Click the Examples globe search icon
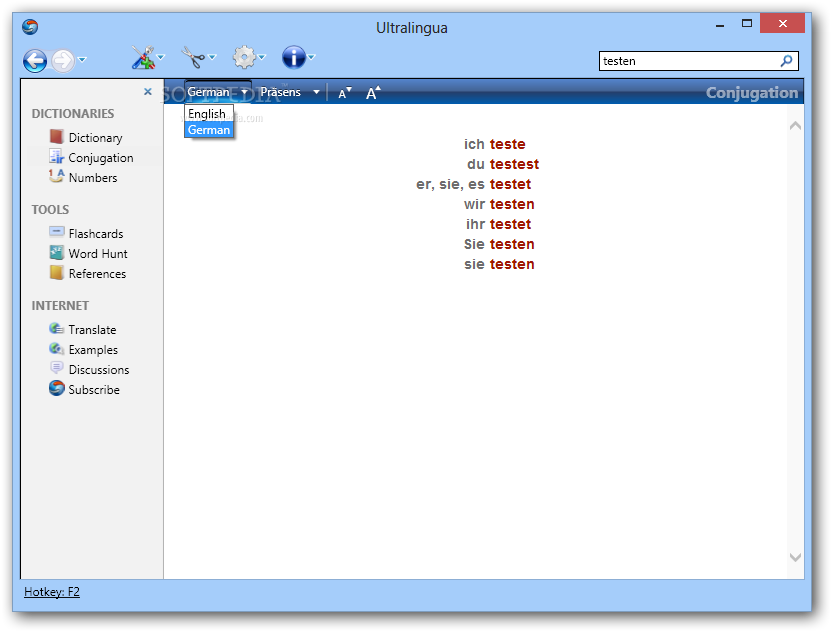Image resolution: width=832 pixels, height=632 pixels. 56,349
